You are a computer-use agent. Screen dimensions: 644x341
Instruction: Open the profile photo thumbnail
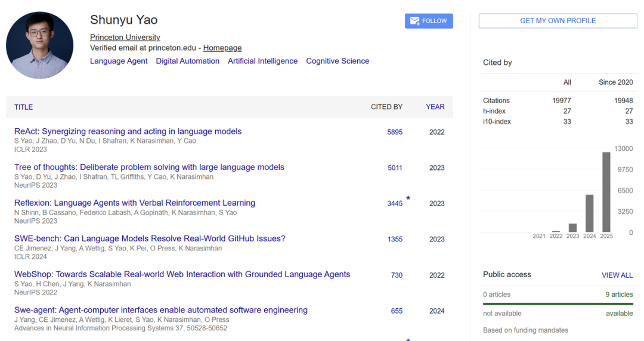pos(39,45)
